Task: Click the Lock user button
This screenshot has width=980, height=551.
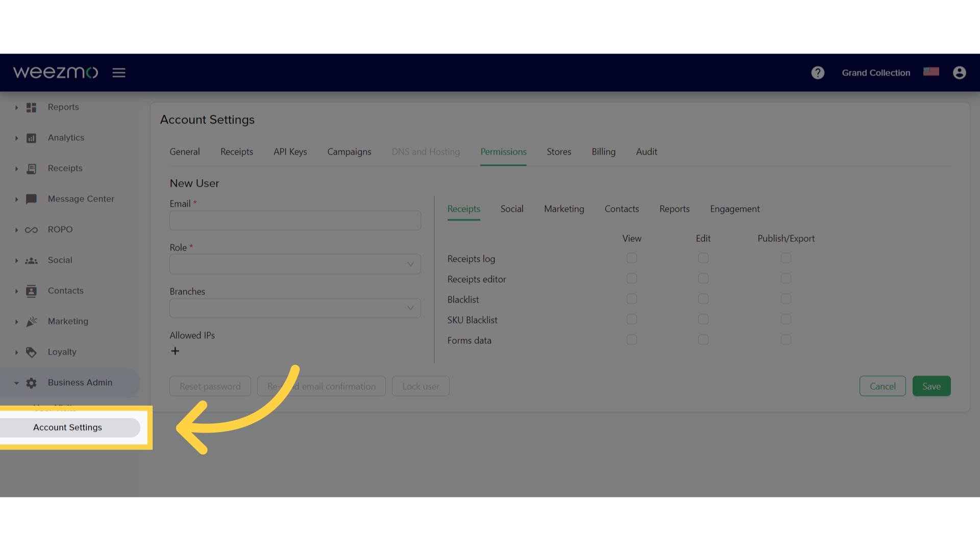Action: (x=421, y=386)
